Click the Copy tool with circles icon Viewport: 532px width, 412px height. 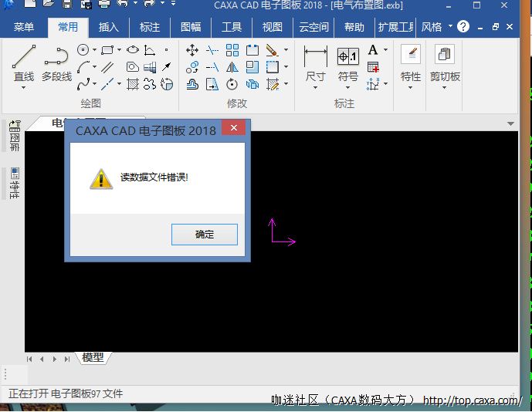point(192,67)
